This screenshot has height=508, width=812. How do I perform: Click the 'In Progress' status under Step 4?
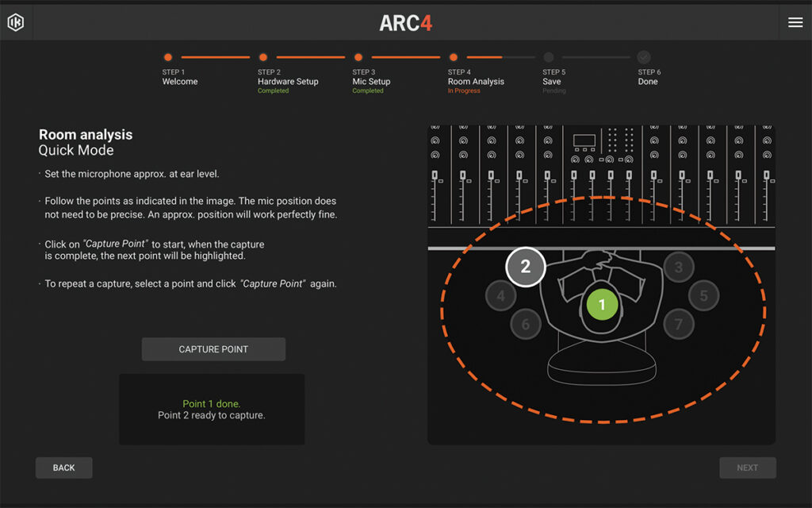[x=464, y=90]
